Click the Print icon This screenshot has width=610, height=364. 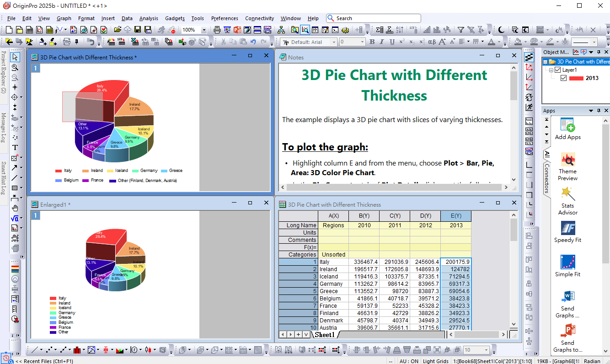[x=217, y=30]
